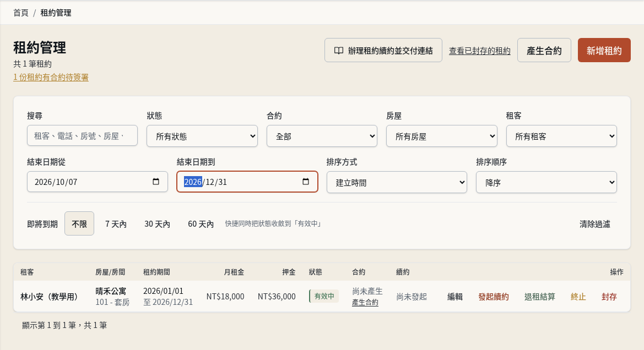Click 退租結算 for 林小安 lease
Viewport: 644px width, 350px height.
[x=540, y=297]
